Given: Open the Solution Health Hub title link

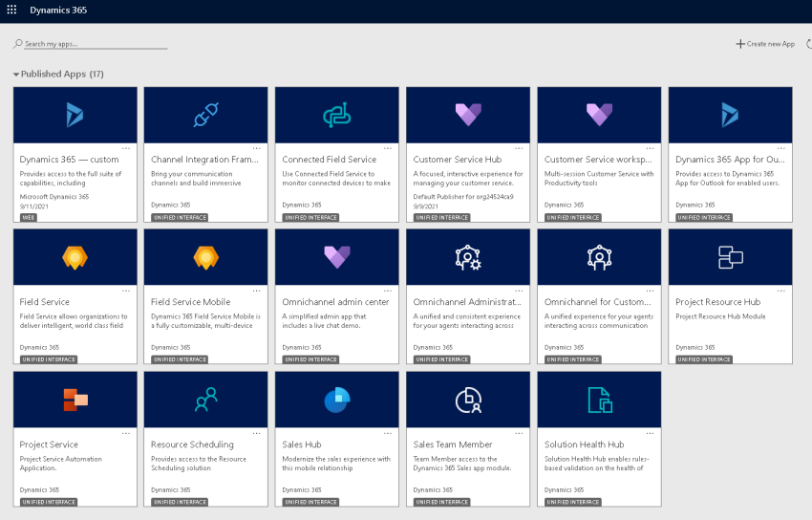Looking at the screenshot, I should pyautogui.click(x=584, y=444).
